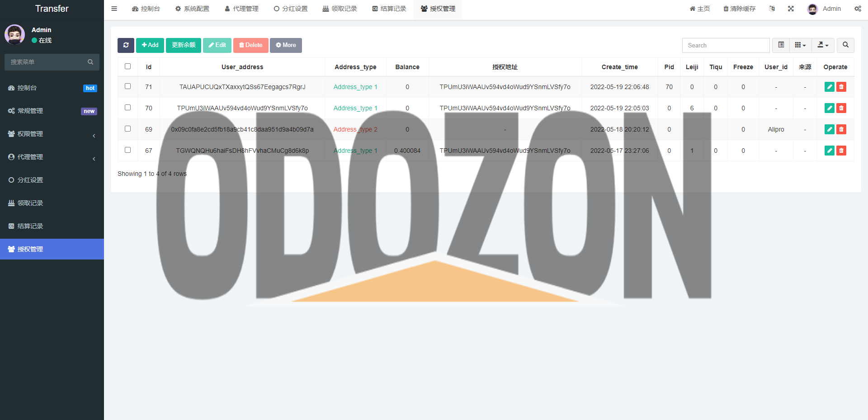Open 领取记录 in the sidebar
This screenshot has height=420, width=868.
click(x=52, y=203)
